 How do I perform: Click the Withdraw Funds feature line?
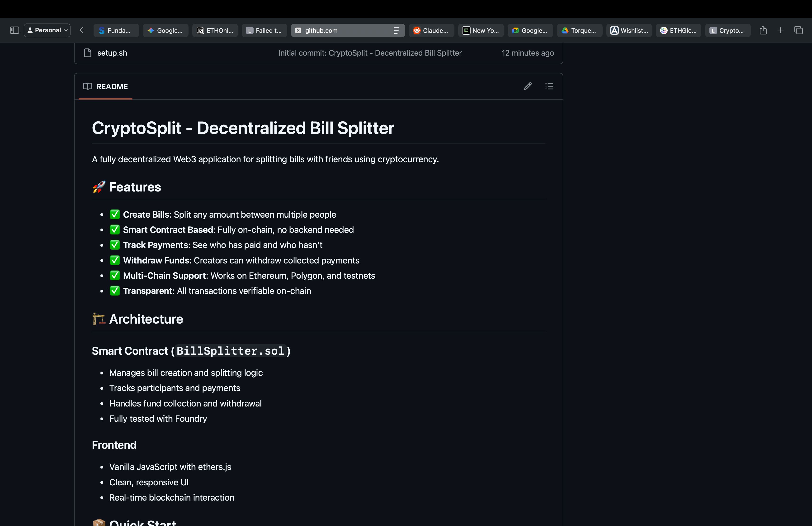click(234, 260)
